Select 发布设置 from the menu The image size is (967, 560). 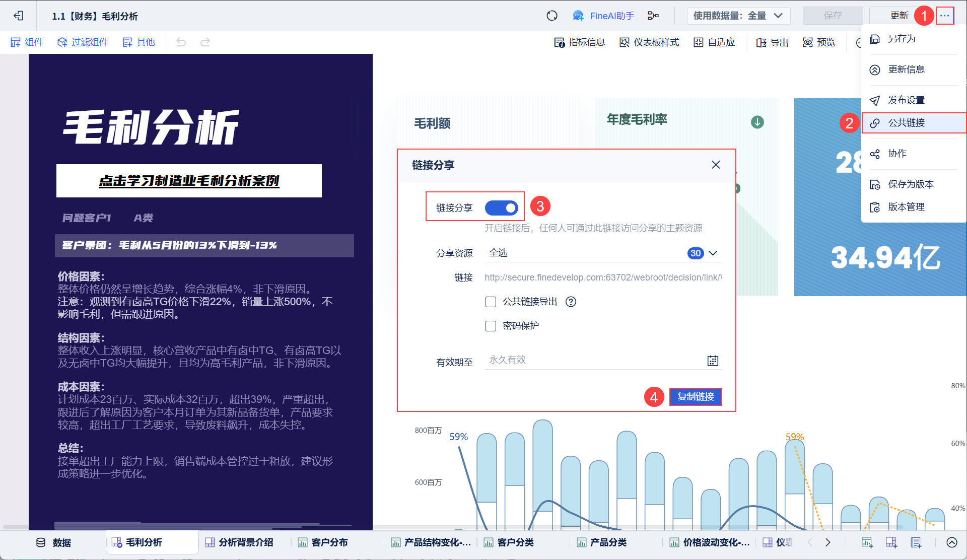(906, 100)
